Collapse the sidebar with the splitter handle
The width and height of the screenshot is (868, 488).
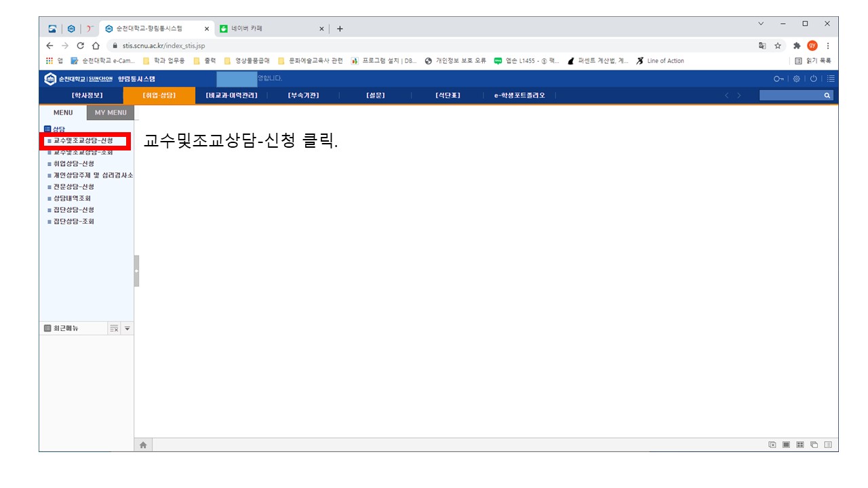coord(136,270)
